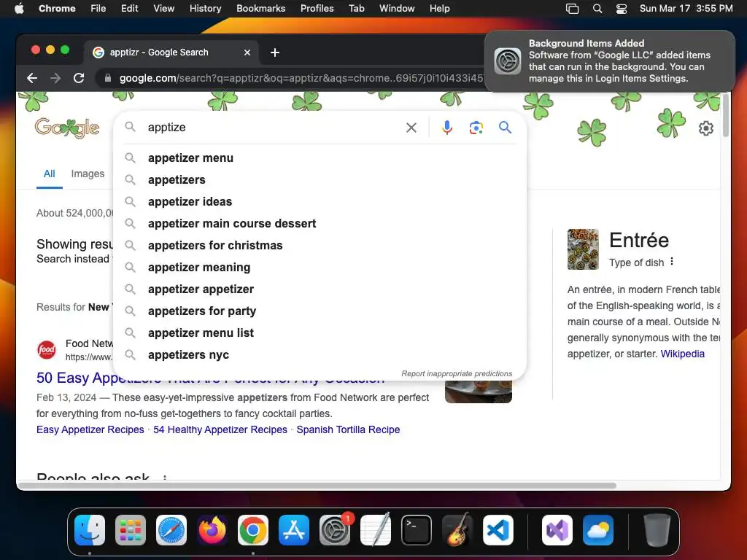Open Google Lens image search icon

point(476,128)
